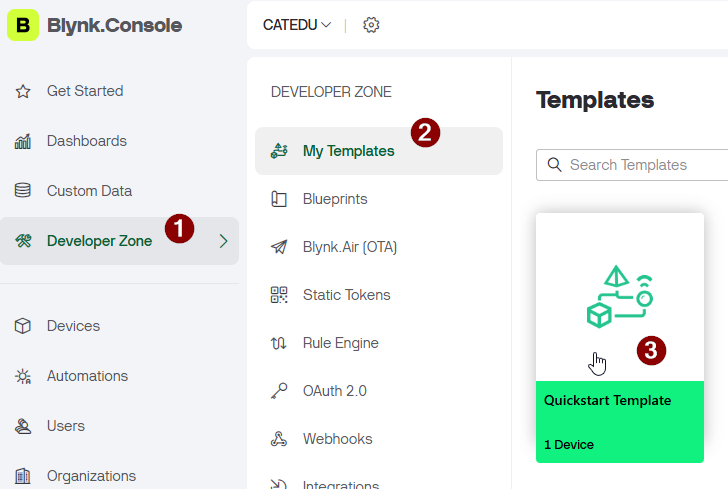Viewport: 728px width, 489px height.
Task: Click the Get Started star icon
Action: coord(23,91)
